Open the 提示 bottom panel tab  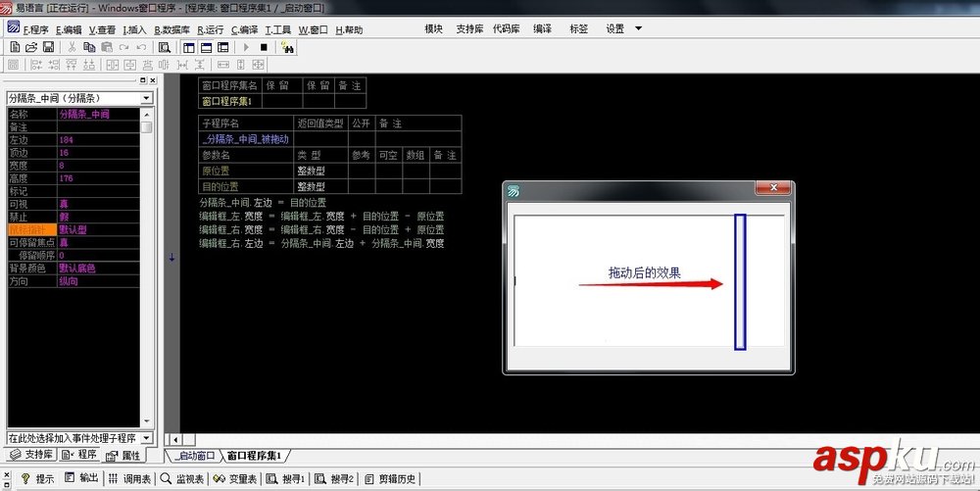pyautogui.click(x=37, y=478)
